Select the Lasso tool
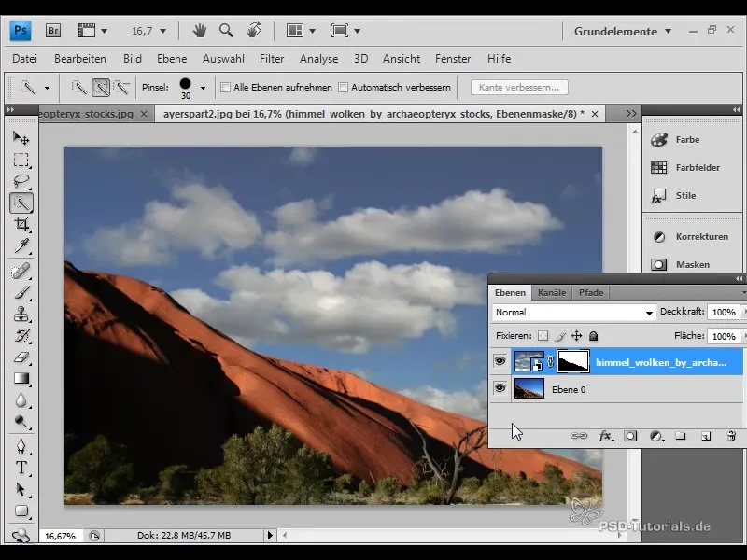The width and height of the screenshot is (747, 560). coord(21,181)
